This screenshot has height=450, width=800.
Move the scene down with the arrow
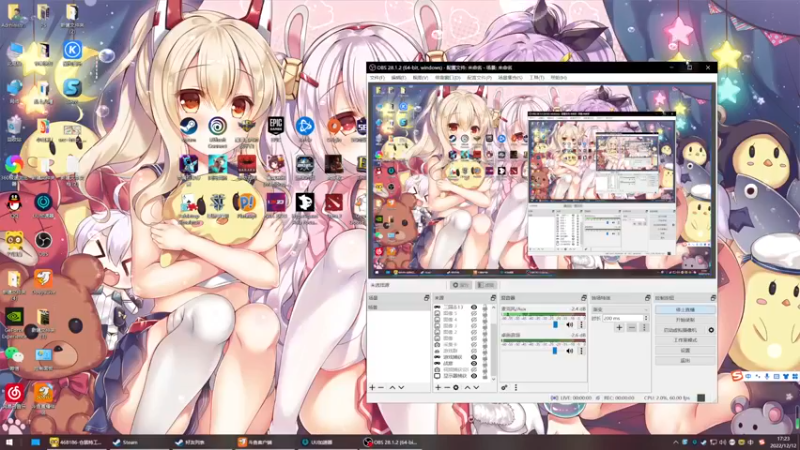tap(402, 388)
